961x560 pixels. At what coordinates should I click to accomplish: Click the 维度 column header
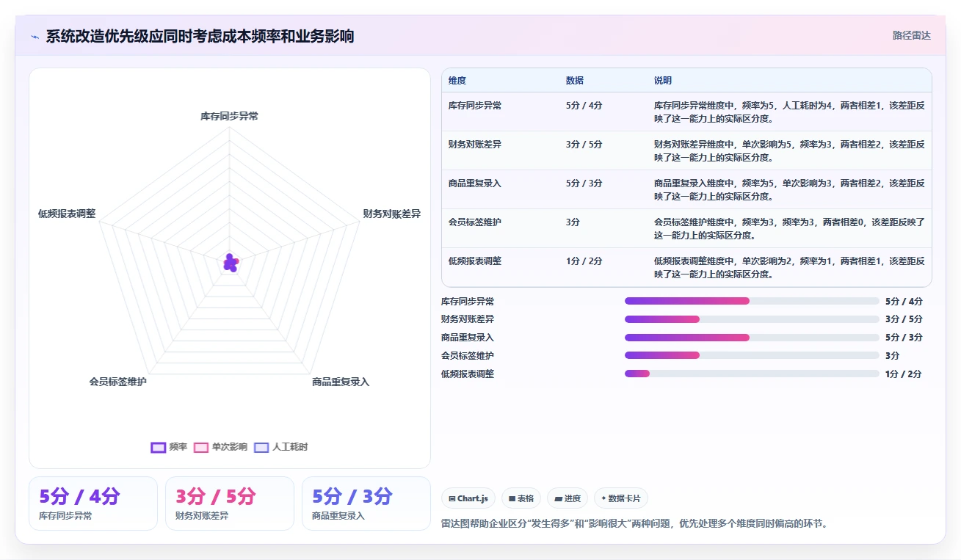(457, 80)
